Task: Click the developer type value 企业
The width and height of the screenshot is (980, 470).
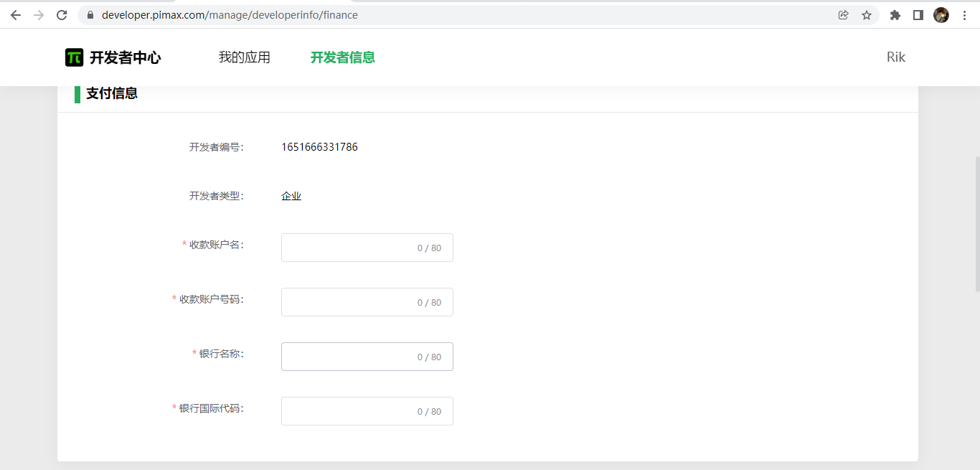Action: (x=291, y=196)
